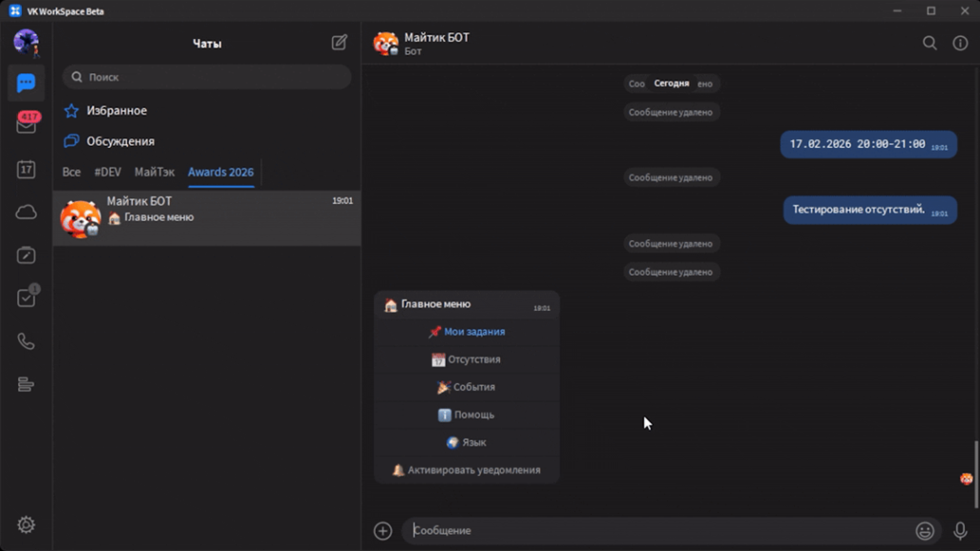Open the Cloud storage icon
The height and width of the screenshot is (551, 980).
point(26,212)
